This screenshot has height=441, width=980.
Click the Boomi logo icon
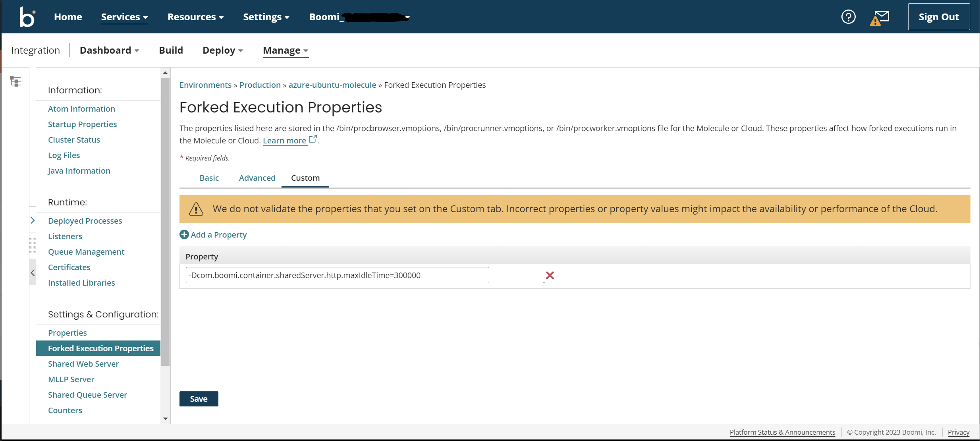pyautogui.click(x=27, y=17)
